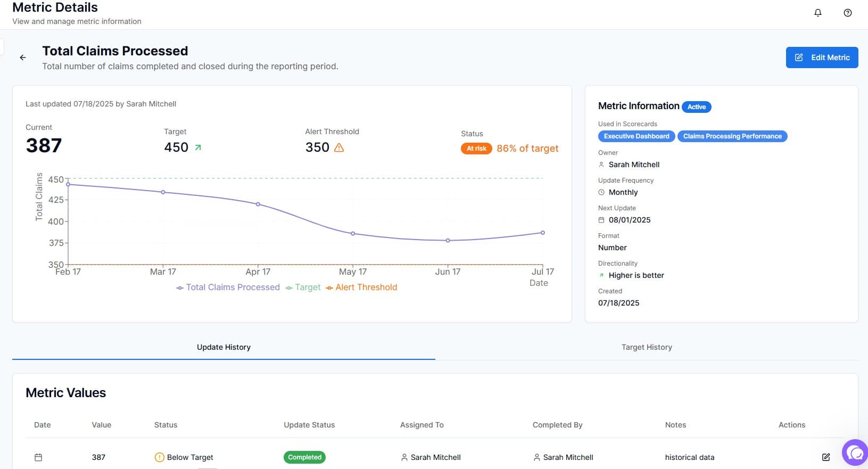
Task: Click the Below Target warning icon
Action: coord(159,457)
